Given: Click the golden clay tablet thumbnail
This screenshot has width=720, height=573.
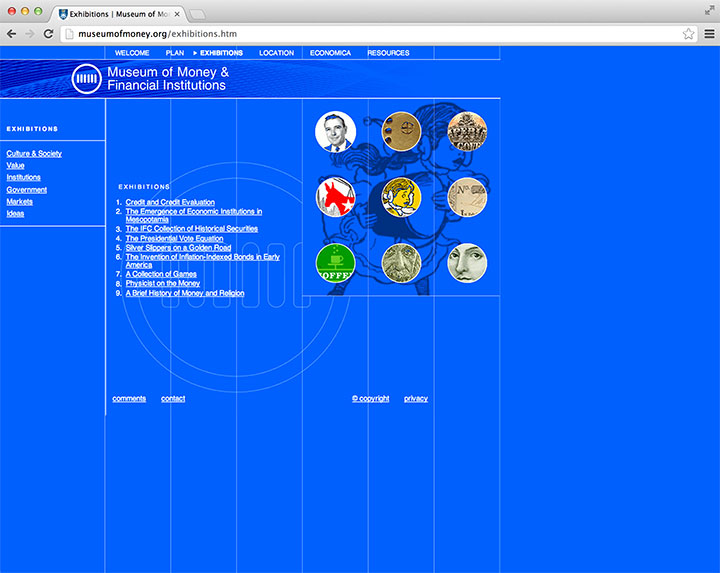Looking at the screenshot, I should coord(401,131).
